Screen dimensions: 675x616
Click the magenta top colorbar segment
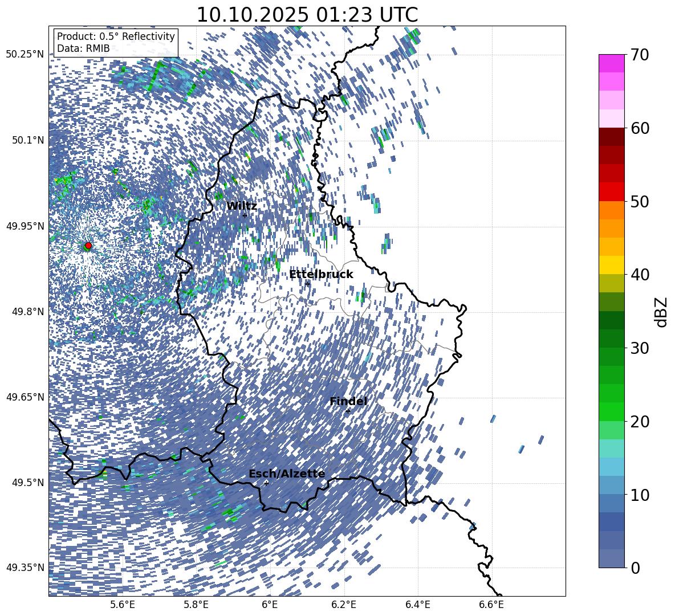[x=612, y=63]
